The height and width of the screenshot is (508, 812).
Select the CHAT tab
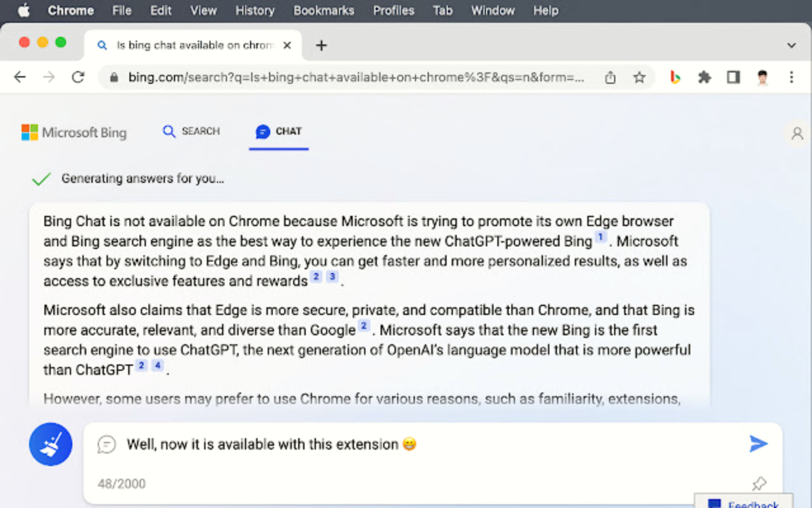(x=278, y=131)
